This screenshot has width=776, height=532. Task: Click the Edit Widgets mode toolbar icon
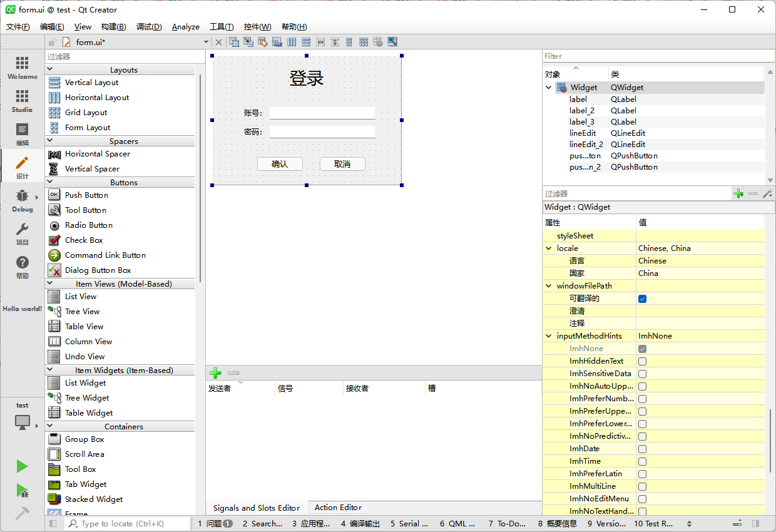pyautogui.click(x=234, y=42)
